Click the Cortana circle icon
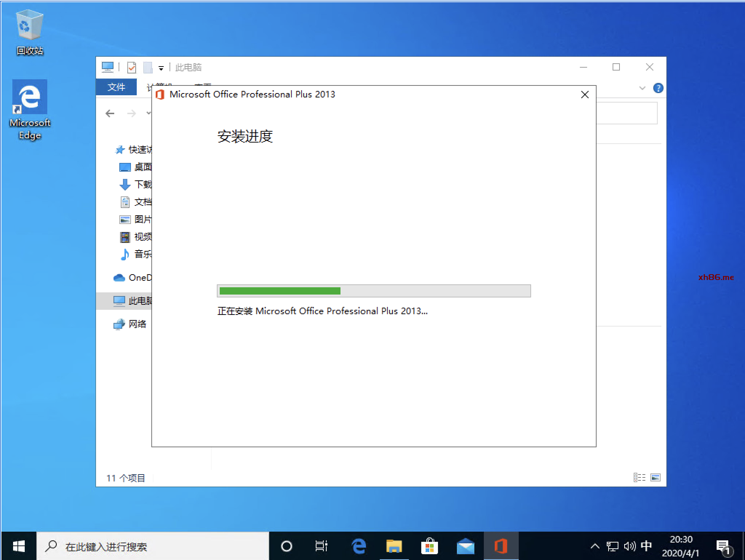Viewport: 745px width, 560px height. [287, 546]
